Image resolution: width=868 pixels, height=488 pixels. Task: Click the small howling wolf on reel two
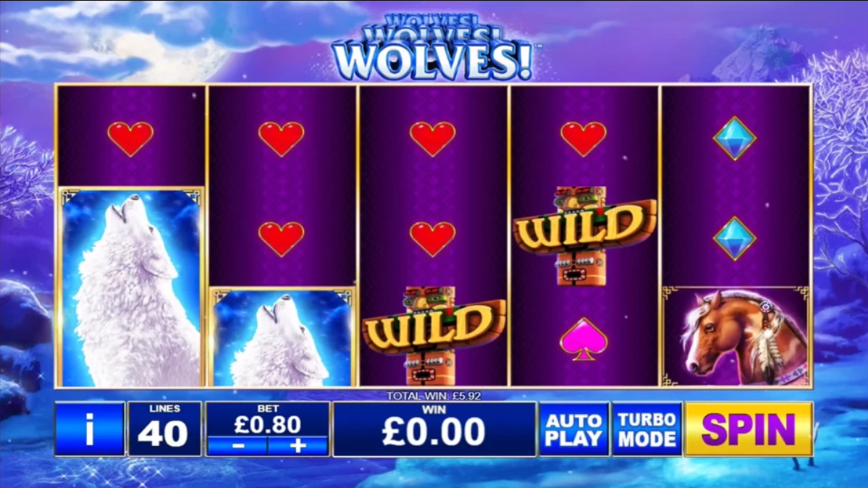click(x=282, y=337)
